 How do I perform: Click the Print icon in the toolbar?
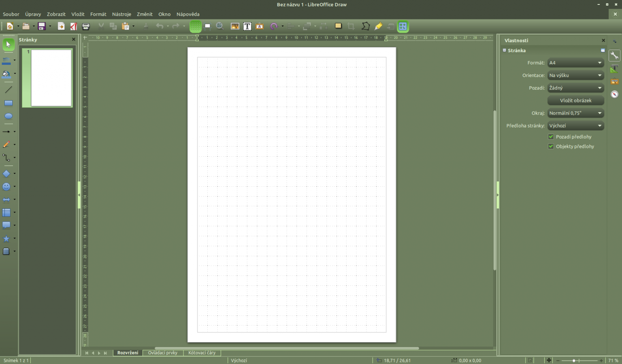86,26
